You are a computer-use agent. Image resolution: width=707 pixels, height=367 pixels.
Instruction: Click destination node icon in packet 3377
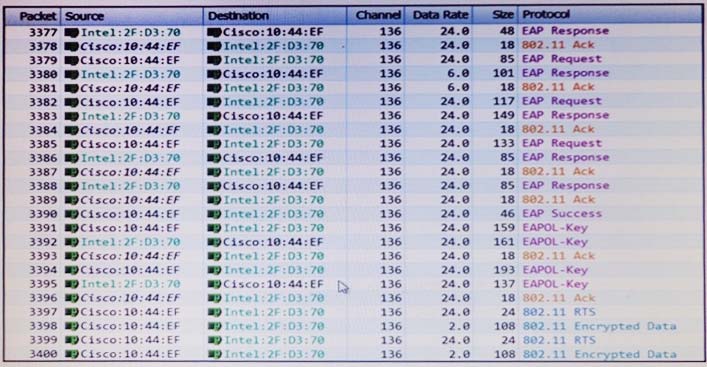(214, 32)
